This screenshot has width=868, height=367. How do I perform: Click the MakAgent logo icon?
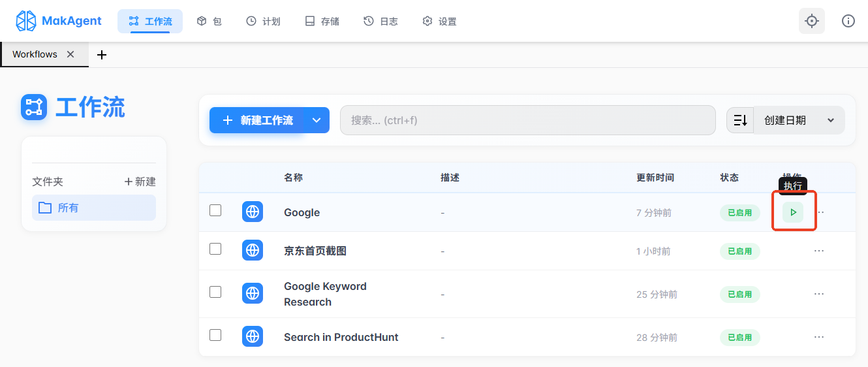[26, 21]
